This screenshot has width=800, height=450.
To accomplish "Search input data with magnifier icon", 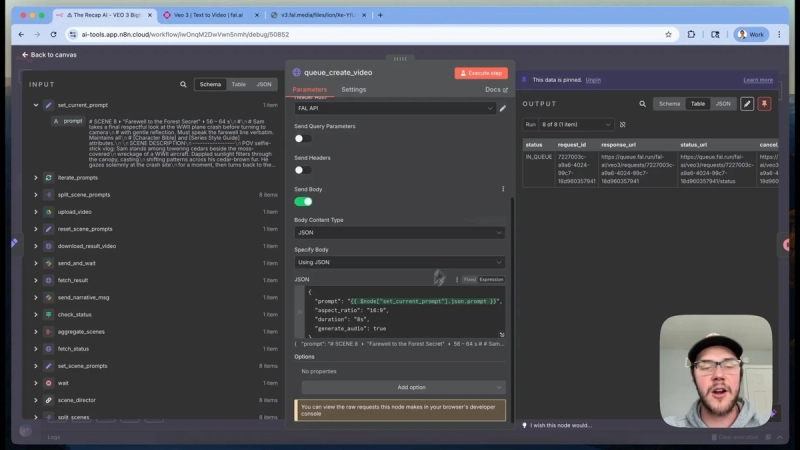I will 183,84.
